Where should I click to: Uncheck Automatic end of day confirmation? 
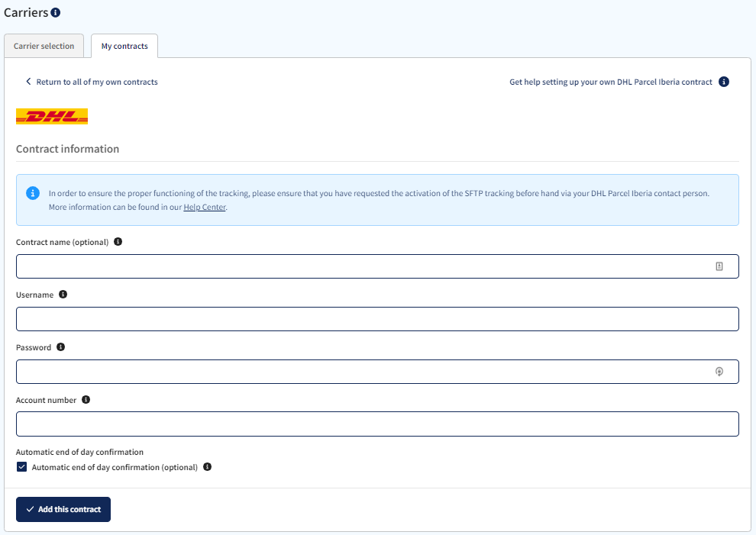tap(21, 466)
